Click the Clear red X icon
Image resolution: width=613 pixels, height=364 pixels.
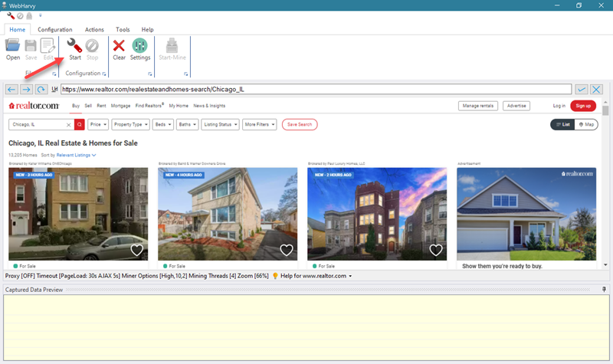(x=119, y=46)
